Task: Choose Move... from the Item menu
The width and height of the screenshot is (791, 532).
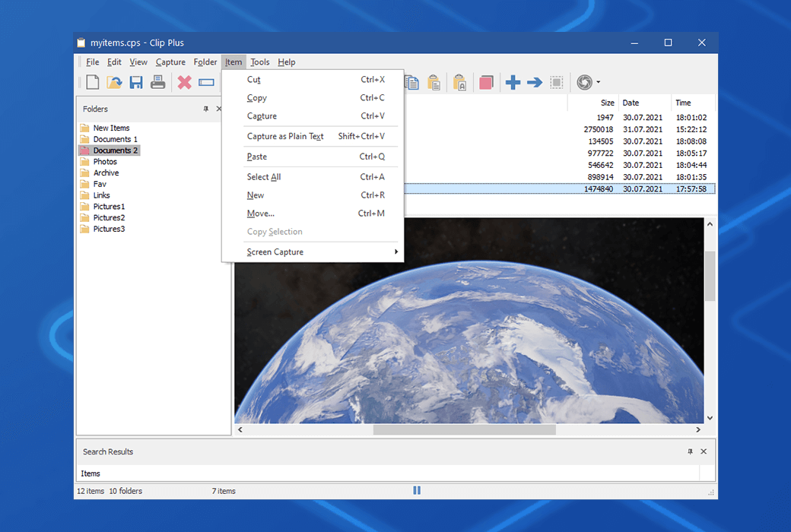Action: click(x=313, y=214)
